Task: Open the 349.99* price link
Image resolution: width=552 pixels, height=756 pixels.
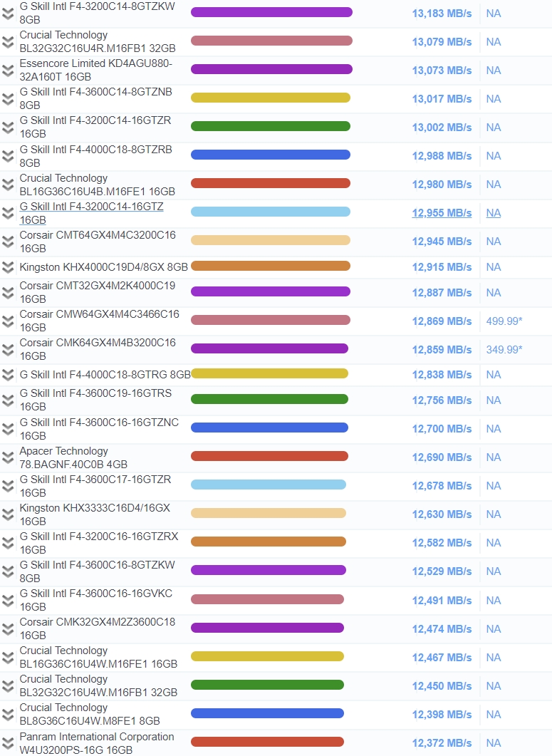Action: 504,350
